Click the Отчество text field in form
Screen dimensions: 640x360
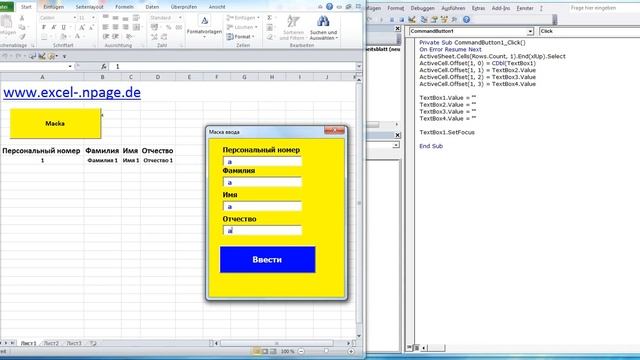point(262,230)
